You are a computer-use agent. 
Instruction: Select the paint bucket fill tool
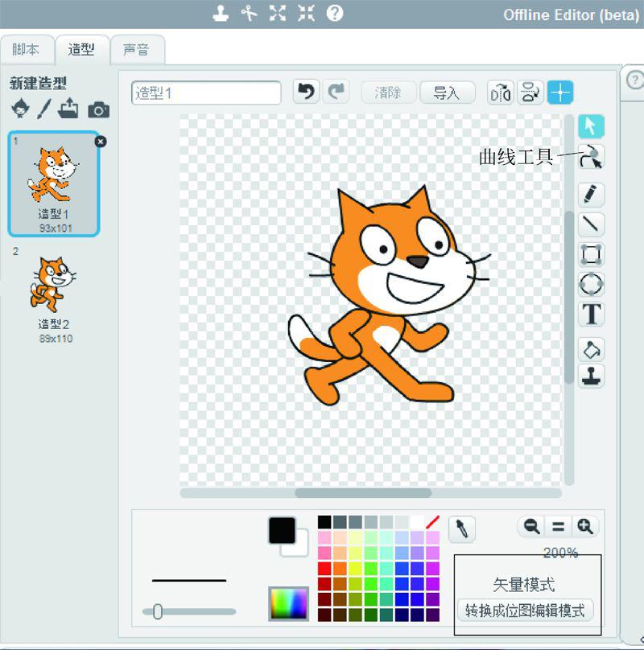pos(592,349)
